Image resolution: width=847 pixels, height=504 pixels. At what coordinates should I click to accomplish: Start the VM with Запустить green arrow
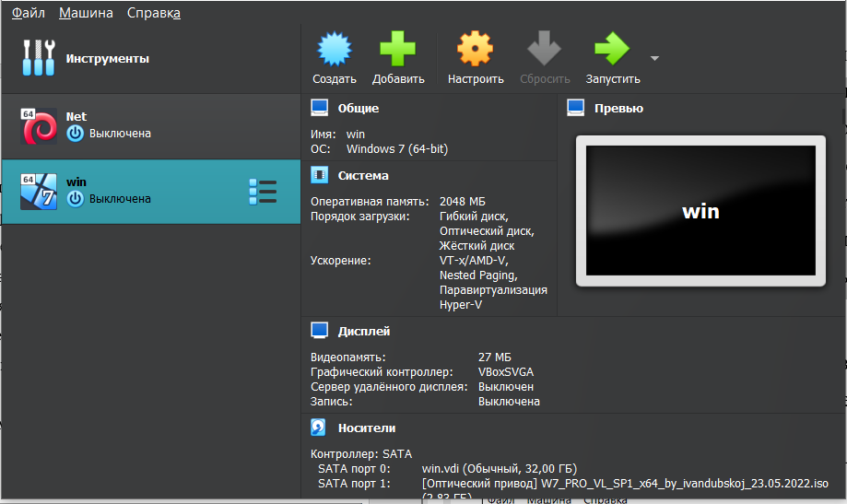(612, 49)
